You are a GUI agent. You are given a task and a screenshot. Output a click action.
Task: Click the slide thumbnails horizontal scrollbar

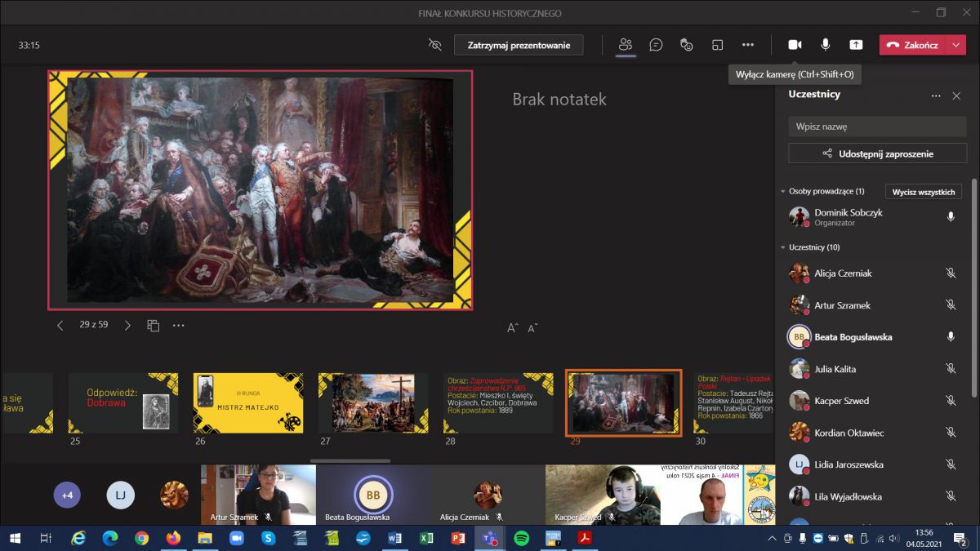(350, 460)
